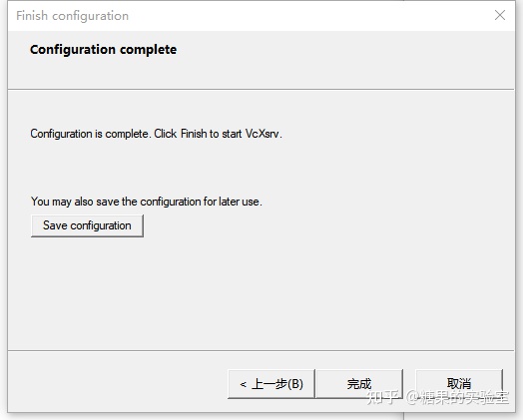Screen dimensions: 523x420
Task: Click the 知乎 watermark logo text
Action: coord(382,397)
